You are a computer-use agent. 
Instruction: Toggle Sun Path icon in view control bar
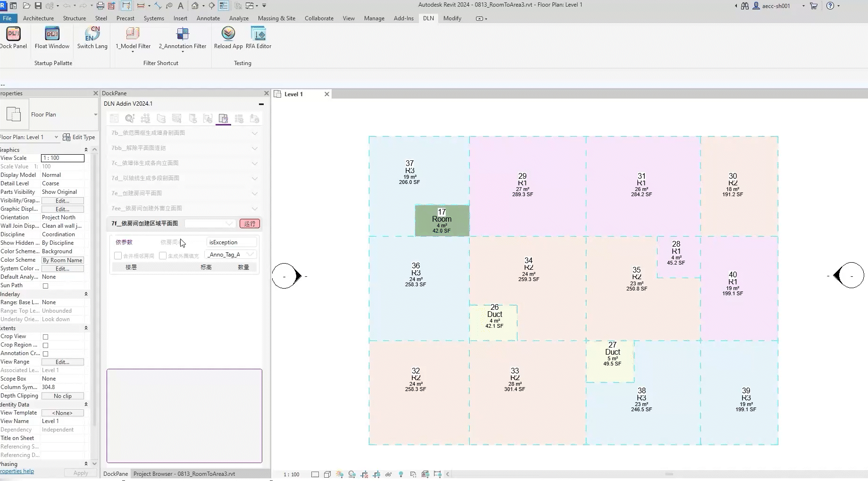(x=340, y=474)
